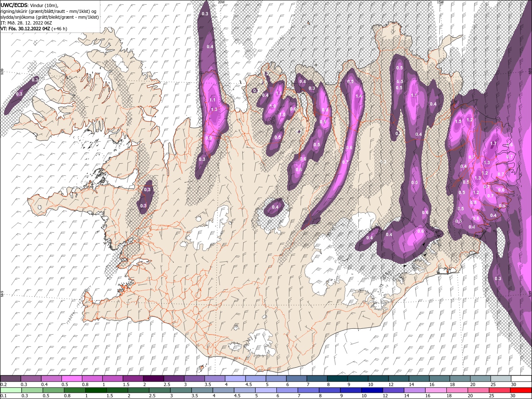The height and width of the screenshot is (399, 532).
Task: Click the white upper swatch labeled 30
Action: pos(521,379)
